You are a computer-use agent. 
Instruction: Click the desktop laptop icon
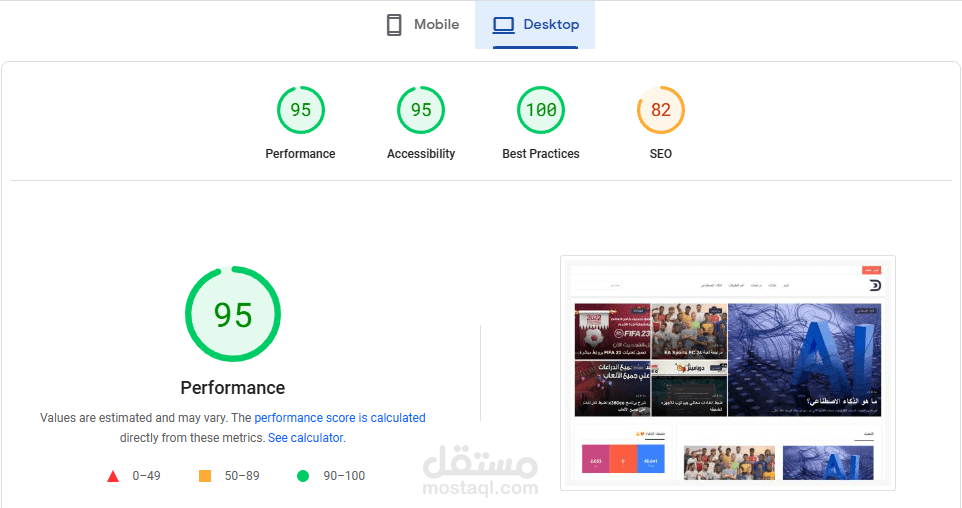(504, 25)
